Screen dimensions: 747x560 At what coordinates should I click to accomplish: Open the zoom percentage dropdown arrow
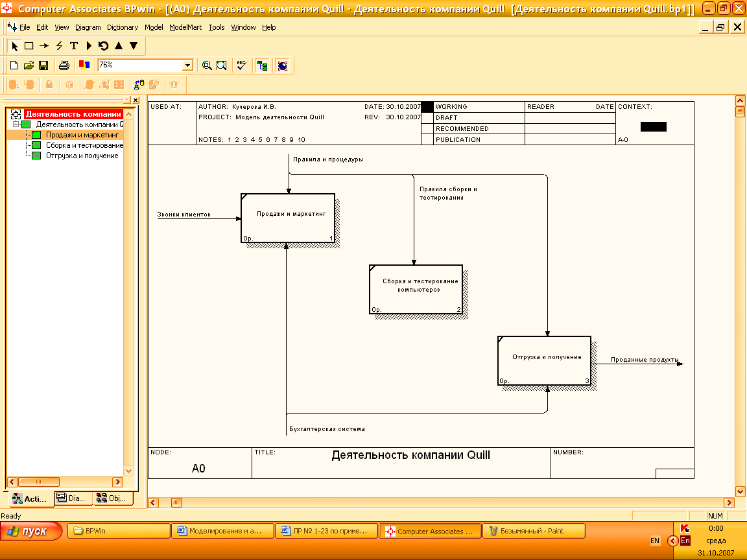tap(187, 65)
